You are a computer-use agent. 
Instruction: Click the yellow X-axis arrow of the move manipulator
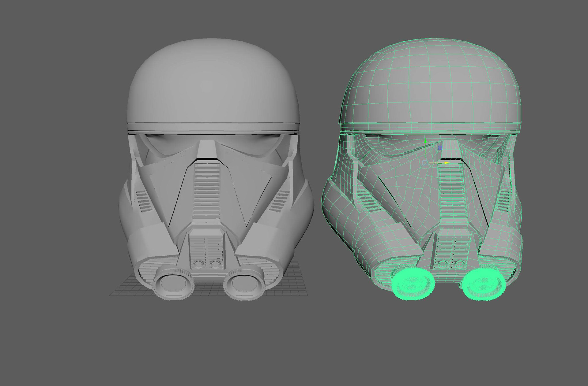click(x=447, y=163)
